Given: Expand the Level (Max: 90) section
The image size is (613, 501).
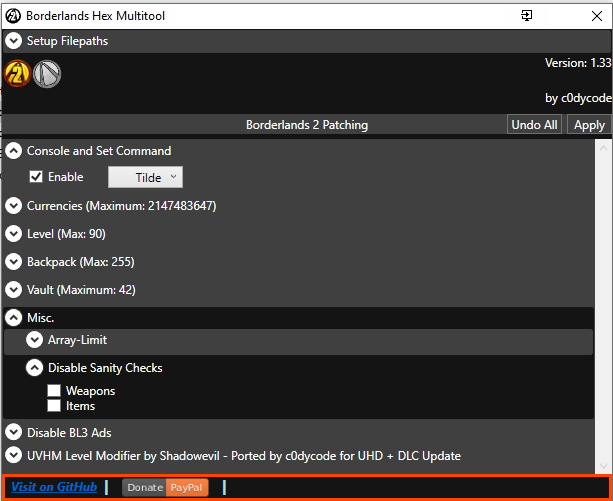Looking at the screenshot, I should pyautogui.click(x=14, y=234).
